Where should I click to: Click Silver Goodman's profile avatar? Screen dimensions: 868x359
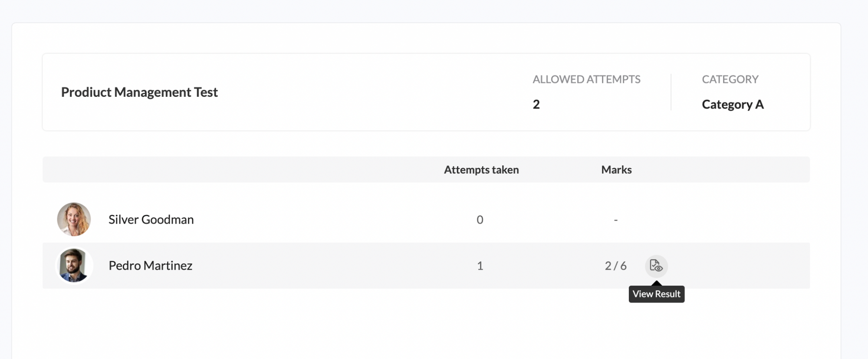point(74,219)
